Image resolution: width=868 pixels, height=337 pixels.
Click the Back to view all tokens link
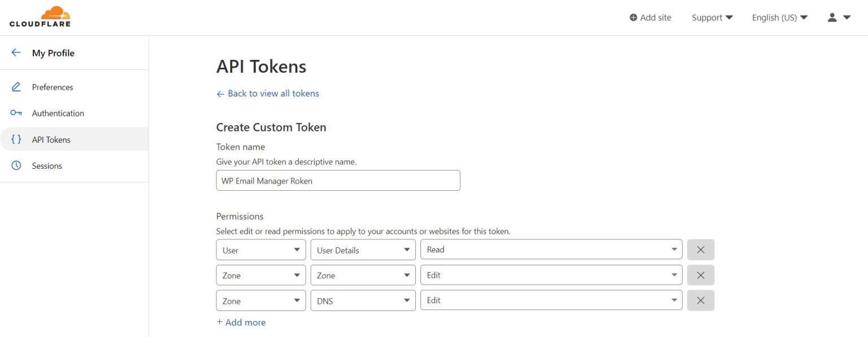coord(267,93)
